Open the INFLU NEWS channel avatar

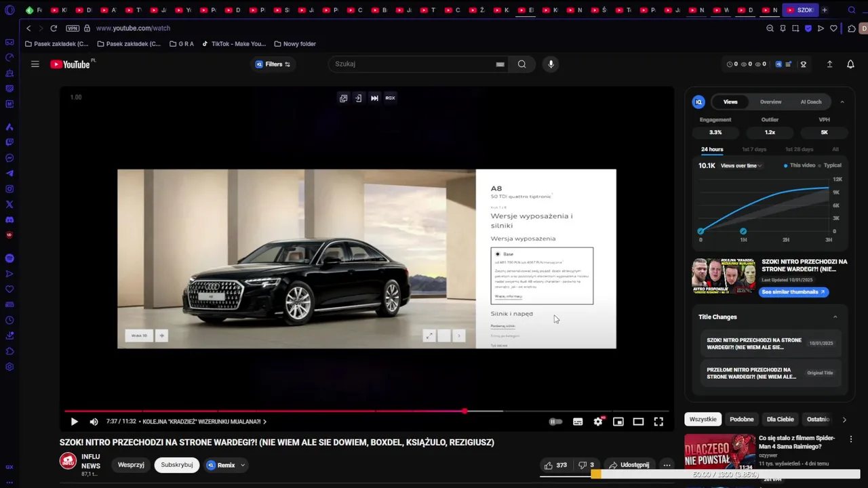coord(68,461)
